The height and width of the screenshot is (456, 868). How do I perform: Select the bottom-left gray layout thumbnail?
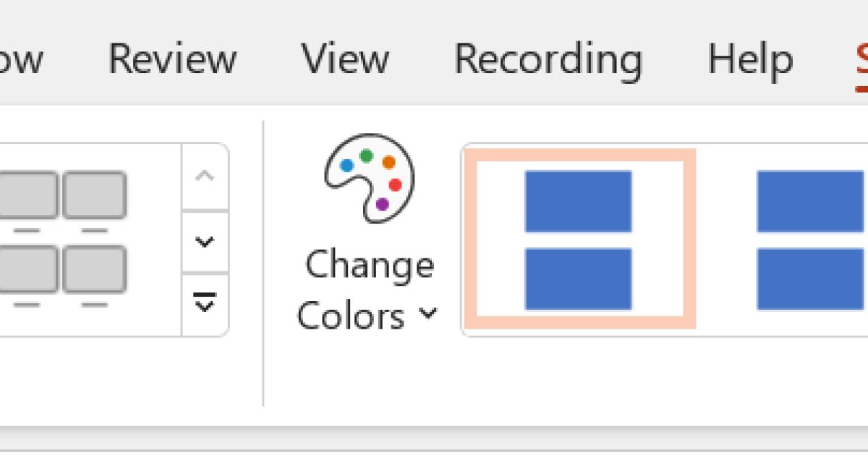click(27, 269)
